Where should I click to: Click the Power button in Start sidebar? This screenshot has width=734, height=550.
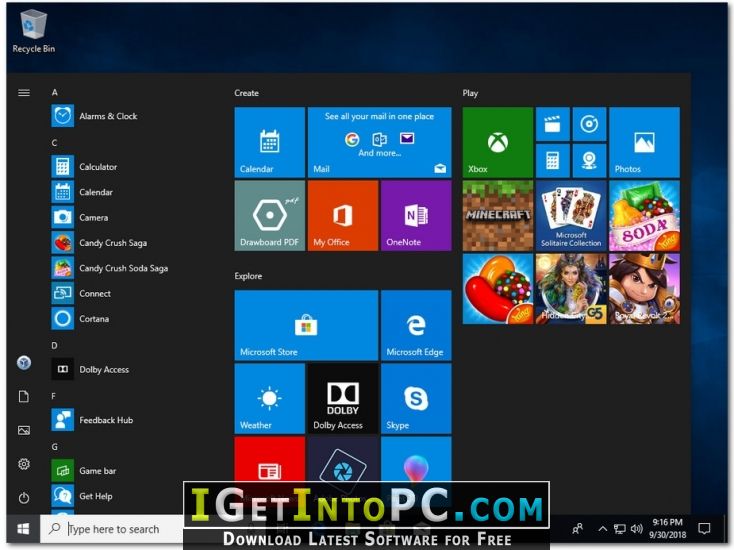point(24,498)
